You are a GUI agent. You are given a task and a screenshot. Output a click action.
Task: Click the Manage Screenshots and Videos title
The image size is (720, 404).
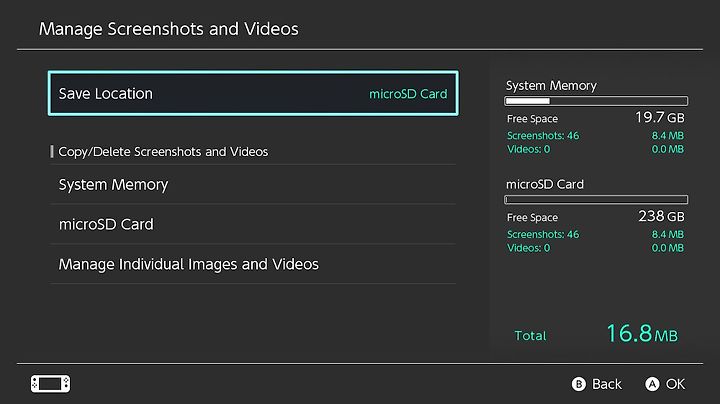pyautogui.click(x=169, y=29)
